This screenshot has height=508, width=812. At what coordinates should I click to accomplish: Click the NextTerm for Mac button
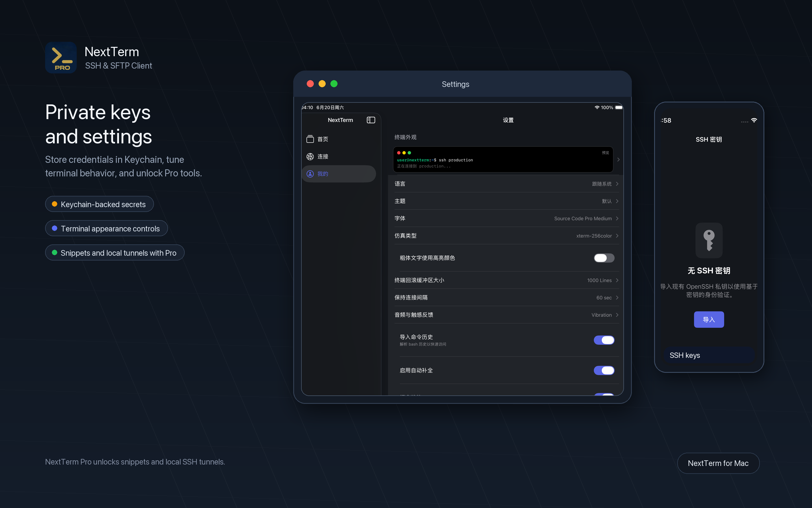(718, 463)
